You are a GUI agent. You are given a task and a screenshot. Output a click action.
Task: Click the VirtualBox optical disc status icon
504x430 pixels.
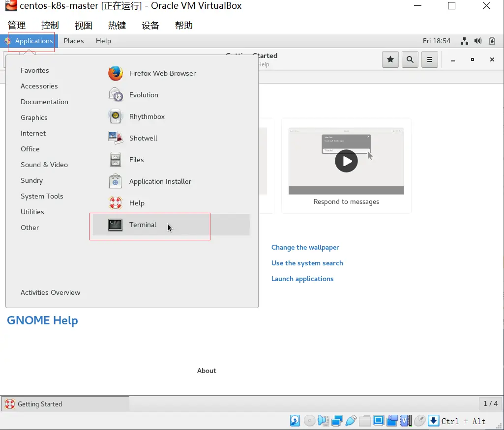[310, 421]
